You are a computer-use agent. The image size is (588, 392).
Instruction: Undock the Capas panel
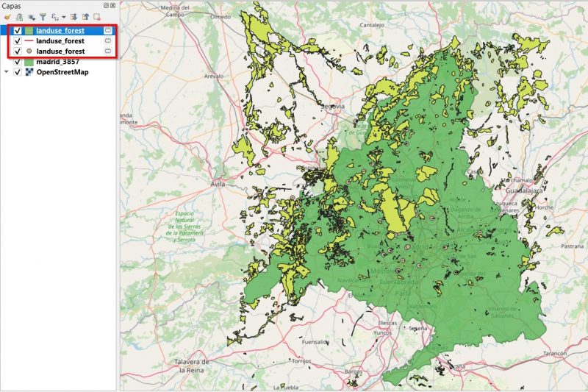pos(106,6)
